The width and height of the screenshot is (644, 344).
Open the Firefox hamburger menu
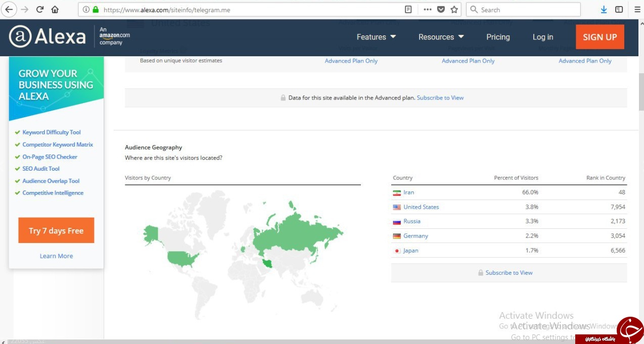pyautogui.click(x=636, y=9)
